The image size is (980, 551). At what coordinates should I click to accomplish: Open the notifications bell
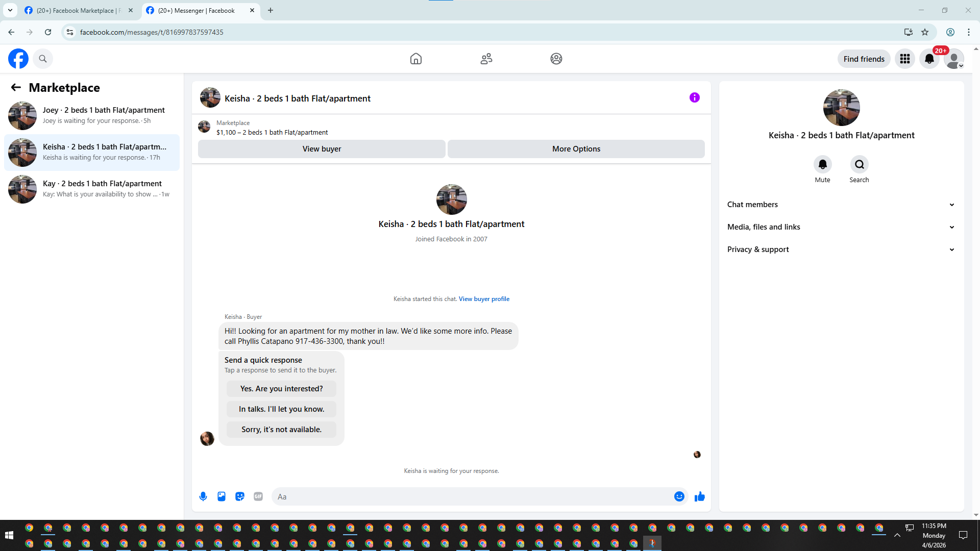929,59
